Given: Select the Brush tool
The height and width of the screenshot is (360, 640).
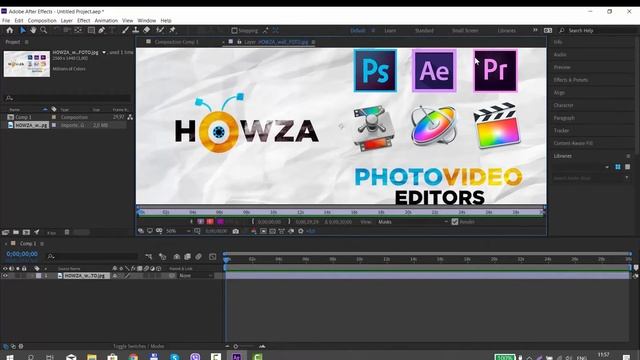Looking at the screenshot, I should pos(125,30).
